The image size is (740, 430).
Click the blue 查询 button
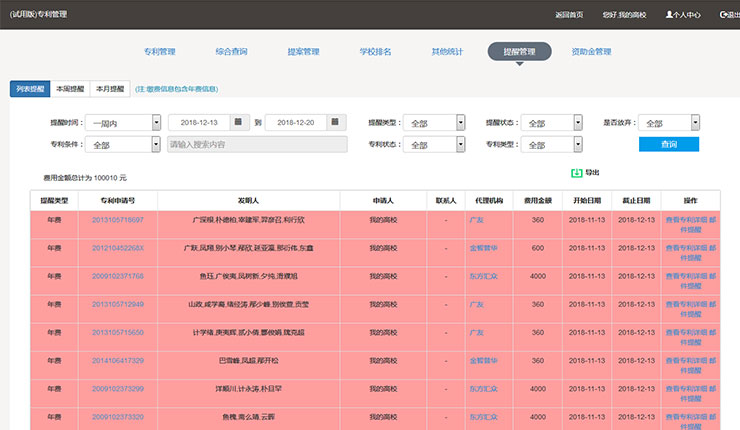click(668, 144)
